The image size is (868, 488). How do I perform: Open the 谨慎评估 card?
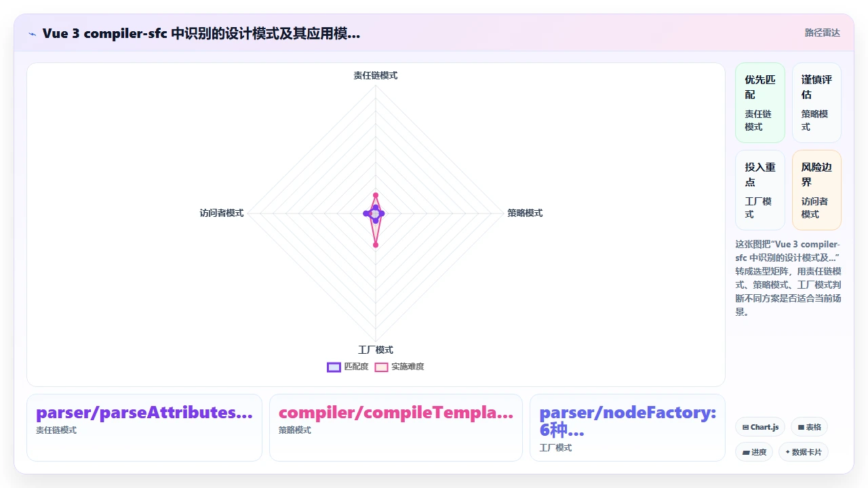click(816, 102)
